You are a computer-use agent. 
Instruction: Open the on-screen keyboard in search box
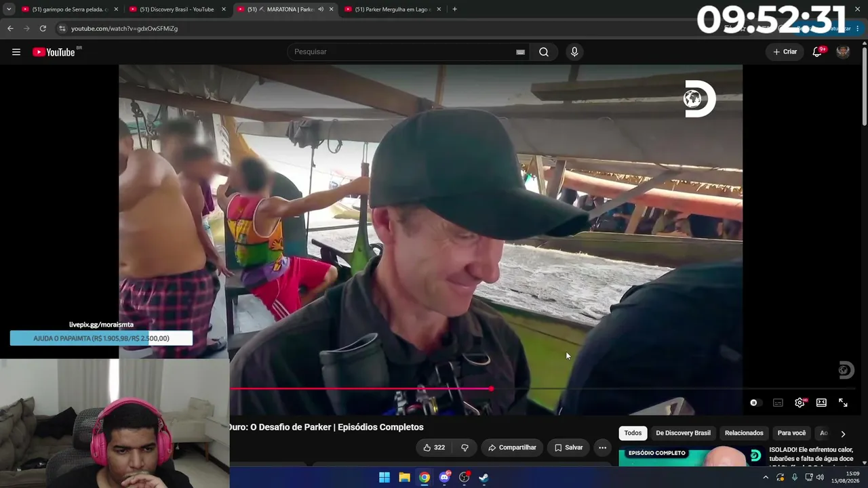coord(520,52)
